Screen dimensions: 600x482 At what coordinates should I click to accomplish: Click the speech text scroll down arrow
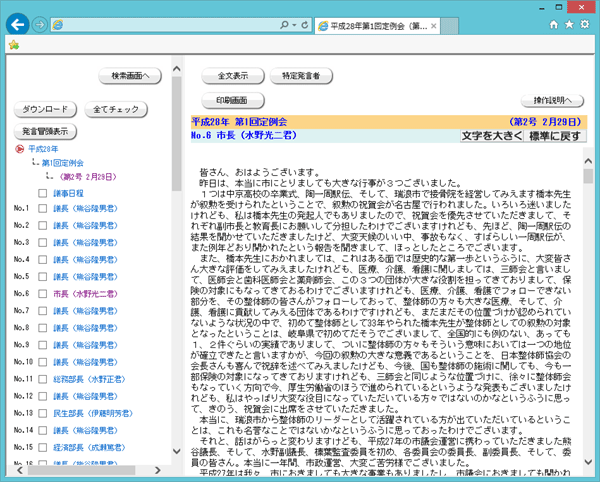[588, 462]
